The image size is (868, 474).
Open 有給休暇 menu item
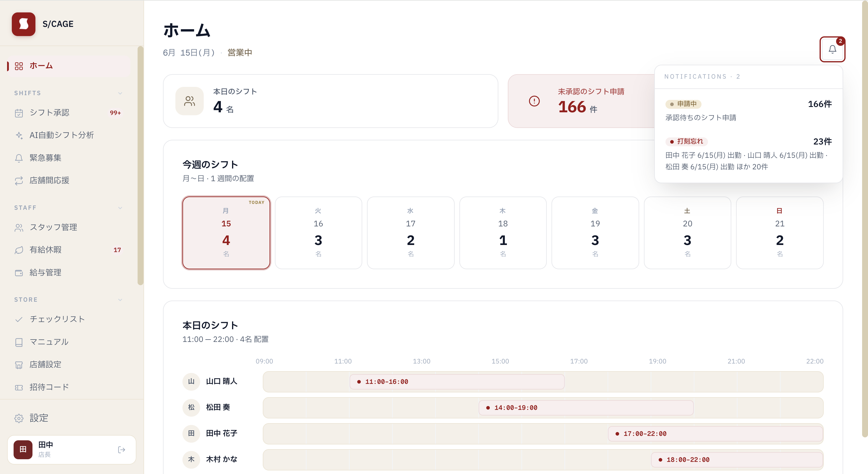(x=69, y=250)
